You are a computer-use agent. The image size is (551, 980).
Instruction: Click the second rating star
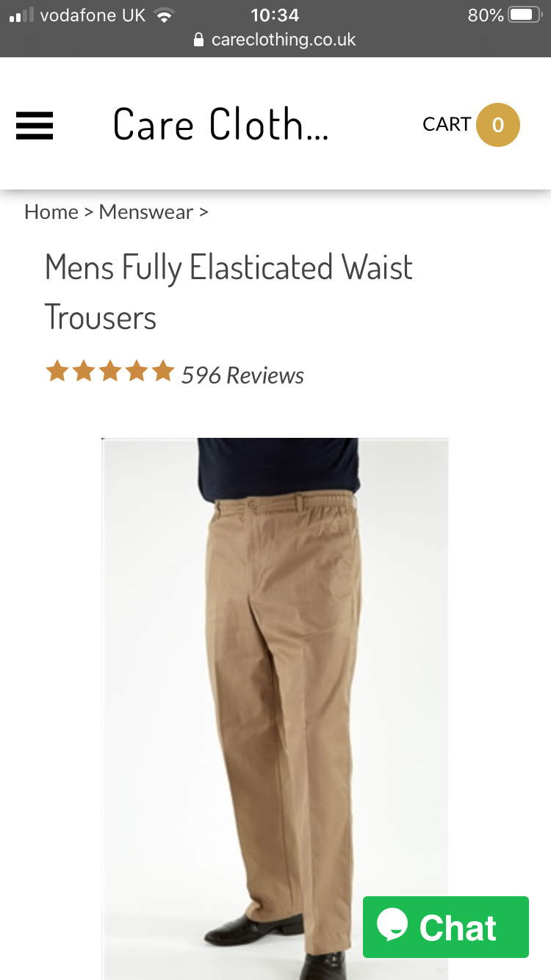pyautogui.click(x=84, y=372)
